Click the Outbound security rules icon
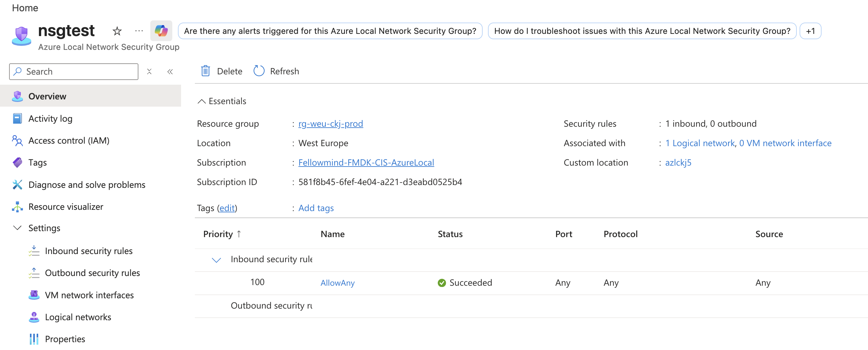 point(34,273)
